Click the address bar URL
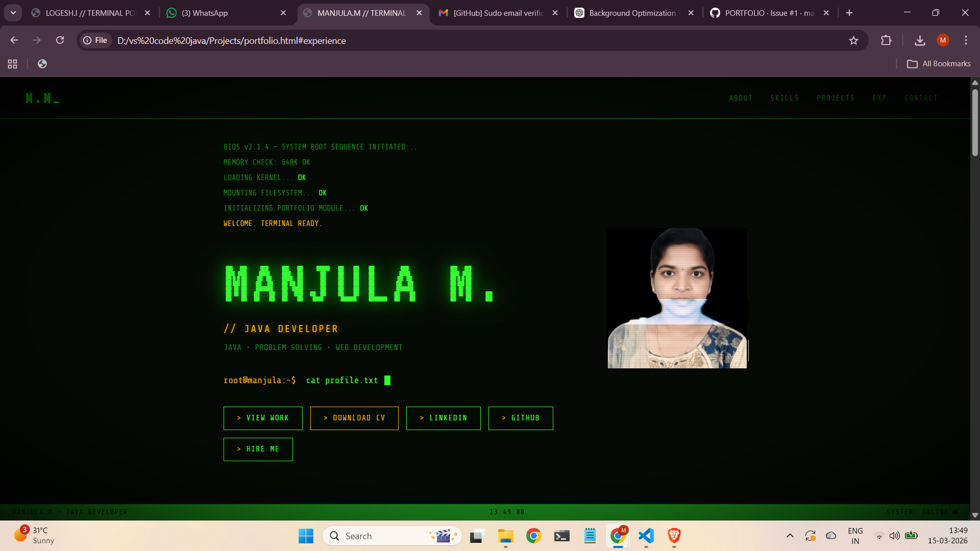Viewport: 980px width, 551px height. 231,40
